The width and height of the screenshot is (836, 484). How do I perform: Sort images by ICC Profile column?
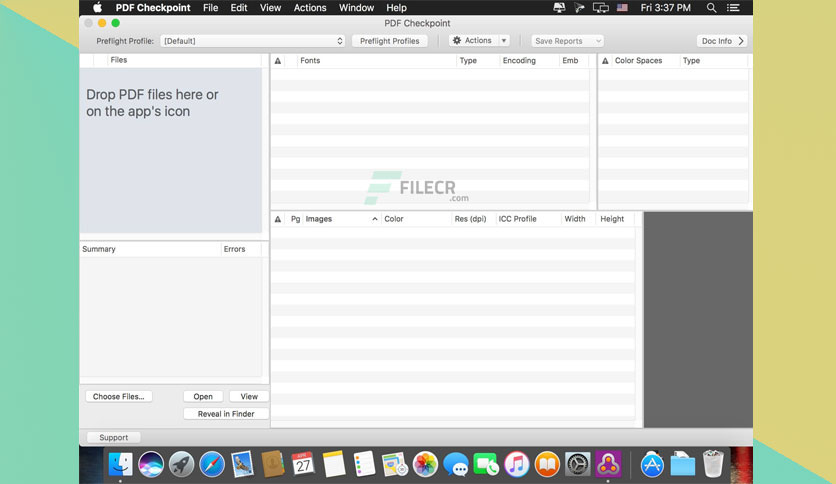tap(517, 219)
